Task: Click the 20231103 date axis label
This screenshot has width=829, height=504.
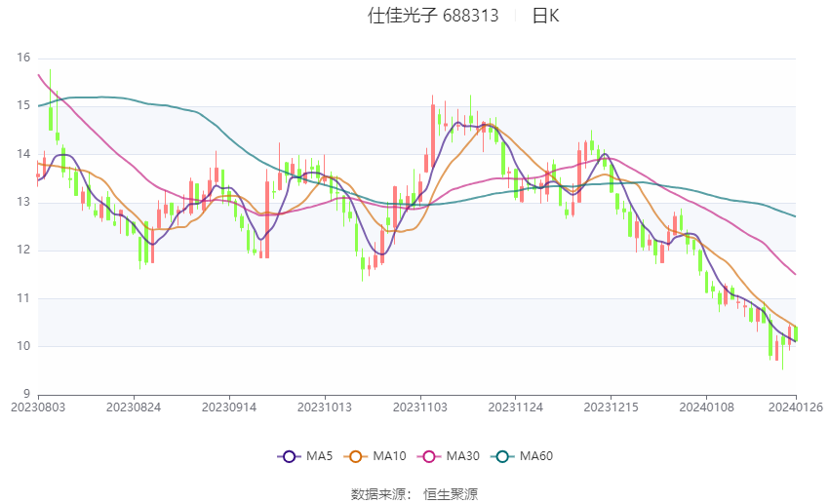Action: [420, 407]
